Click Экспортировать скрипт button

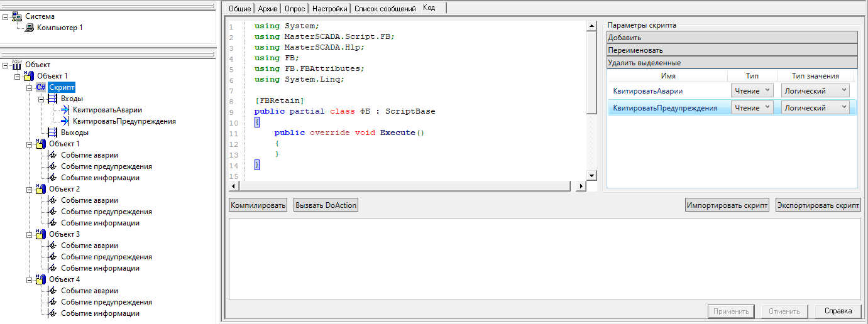[818, 205]
